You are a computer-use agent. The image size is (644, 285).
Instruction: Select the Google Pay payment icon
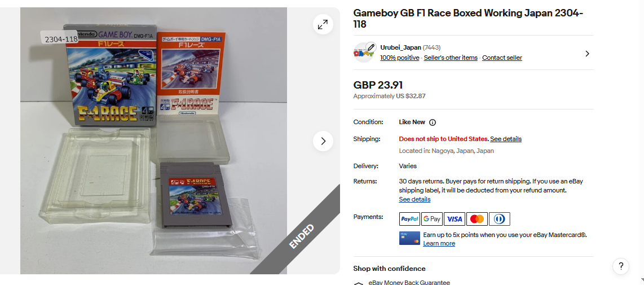(x=431, y=219)
